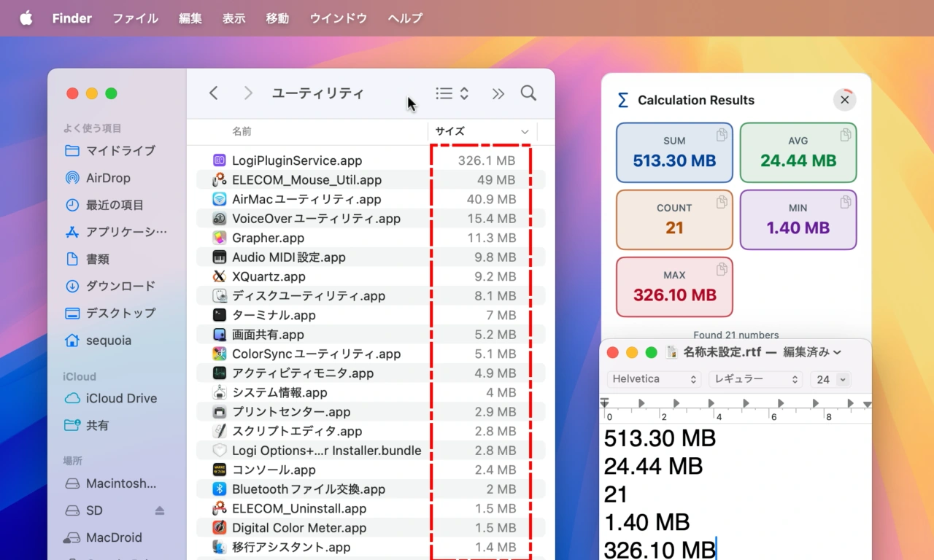Select AirDrop in the Finder sidebar
934x560 pixels.
pyautogui.click(x=108, y=178)
